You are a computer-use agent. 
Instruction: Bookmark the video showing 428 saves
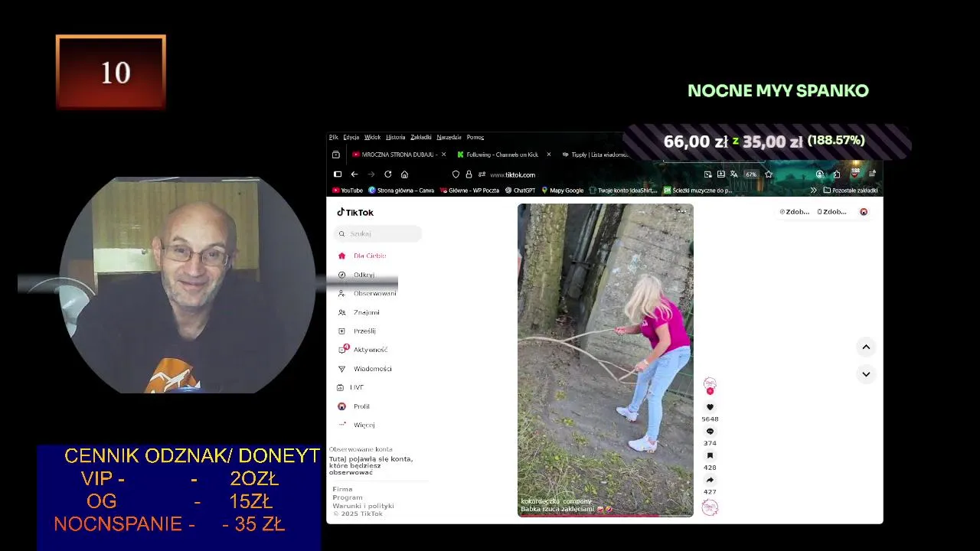(710, 455)
